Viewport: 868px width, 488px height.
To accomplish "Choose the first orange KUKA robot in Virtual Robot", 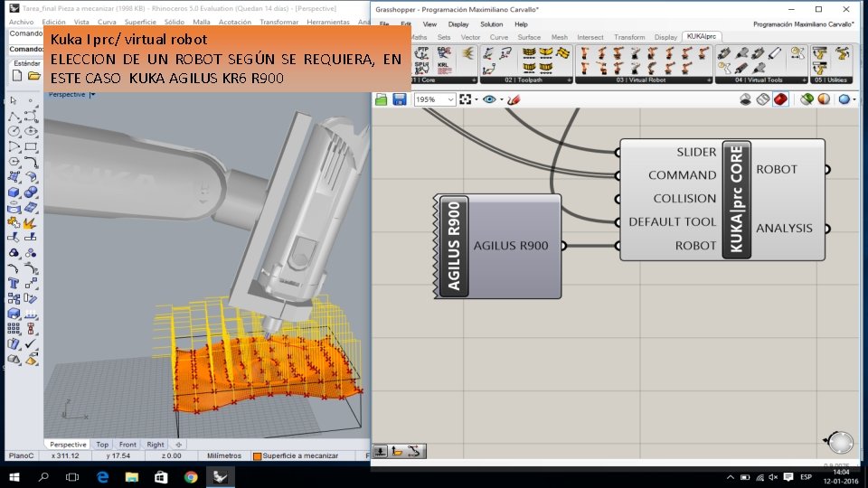I will coord(585,53).
